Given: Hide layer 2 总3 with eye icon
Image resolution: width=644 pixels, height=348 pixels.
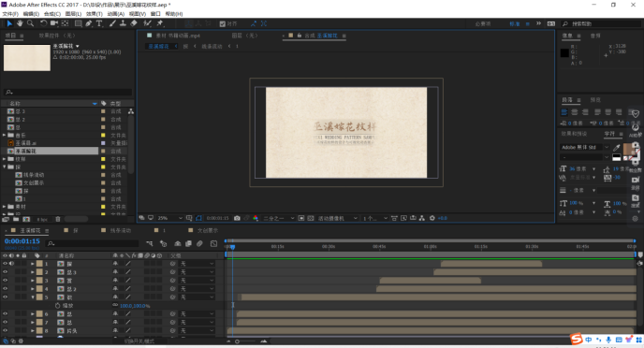Looking at the screenshot, I should 5,272.
